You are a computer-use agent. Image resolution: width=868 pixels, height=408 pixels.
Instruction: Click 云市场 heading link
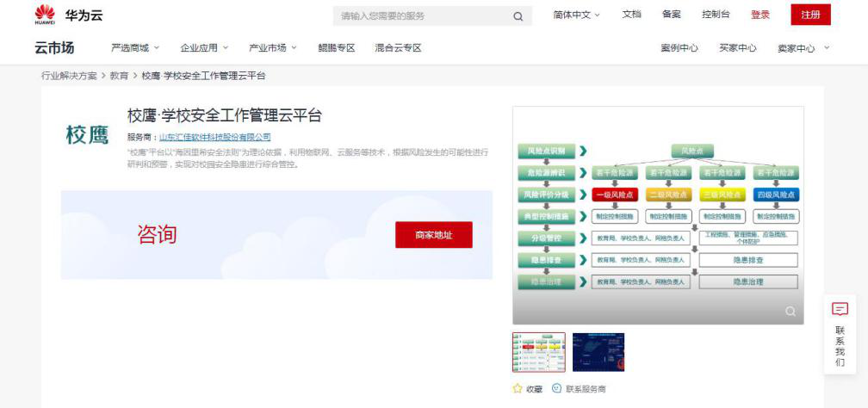(54, 48)
